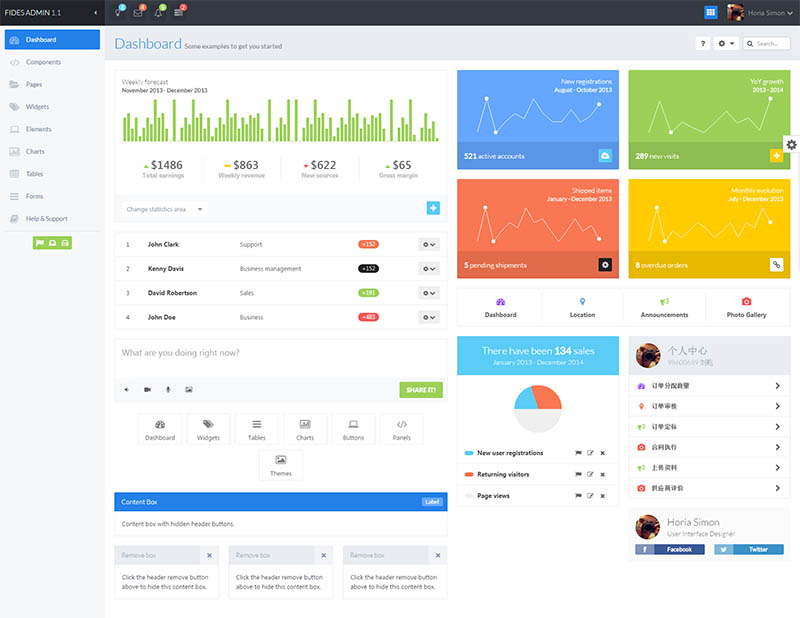
Task: Click the cloud icon on active accounts tile
Action: [x=605, y=156]
